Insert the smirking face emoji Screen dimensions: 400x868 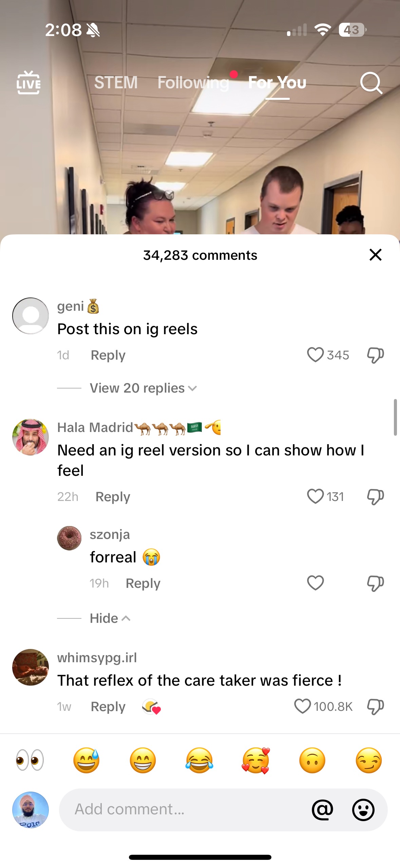tap(368, 760)
